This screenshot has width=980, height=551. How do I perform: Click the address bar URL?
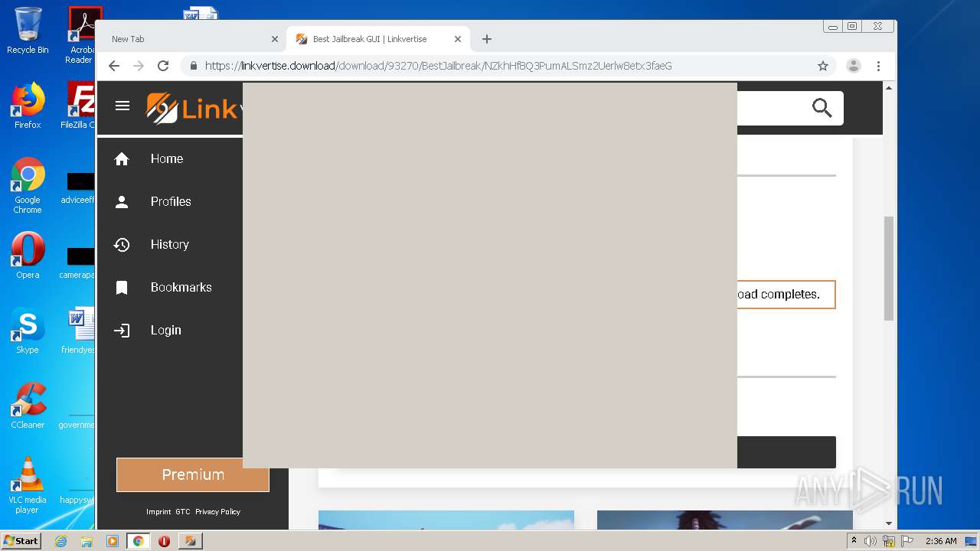[x=439, y=66]
